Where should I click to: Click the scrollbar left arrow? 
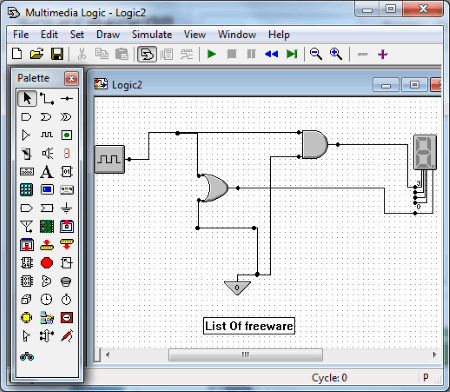click(107, 355)
